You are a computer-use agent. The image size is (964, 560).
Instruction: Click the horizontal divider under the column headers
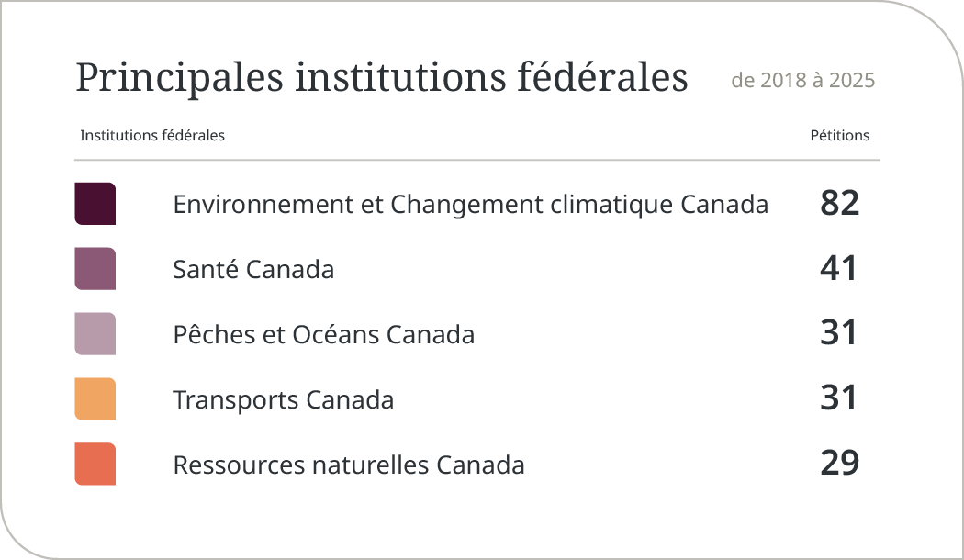pyautogui.click(x=477, y=161)
